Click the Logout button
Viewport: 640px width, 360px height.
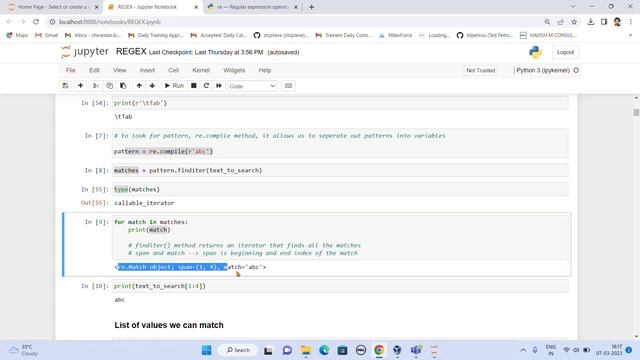[565, 52]
